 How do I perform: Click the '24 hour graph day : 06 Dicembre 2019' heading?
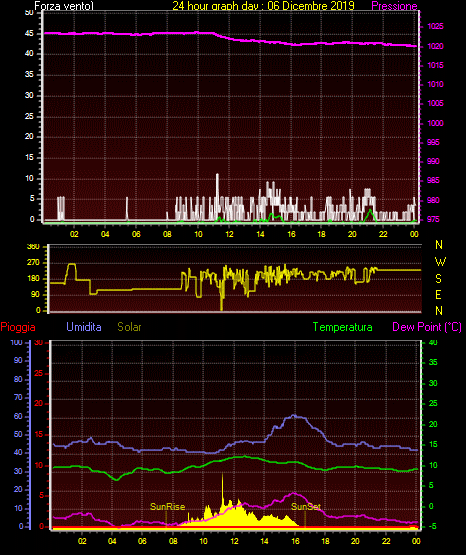[x=264, y=6]
